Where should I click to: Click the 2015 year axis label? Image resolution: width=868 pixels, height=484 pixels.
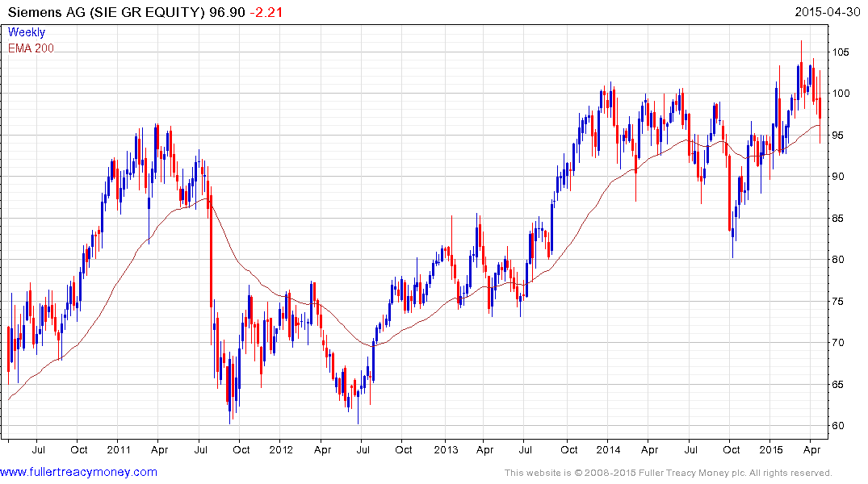770,449
